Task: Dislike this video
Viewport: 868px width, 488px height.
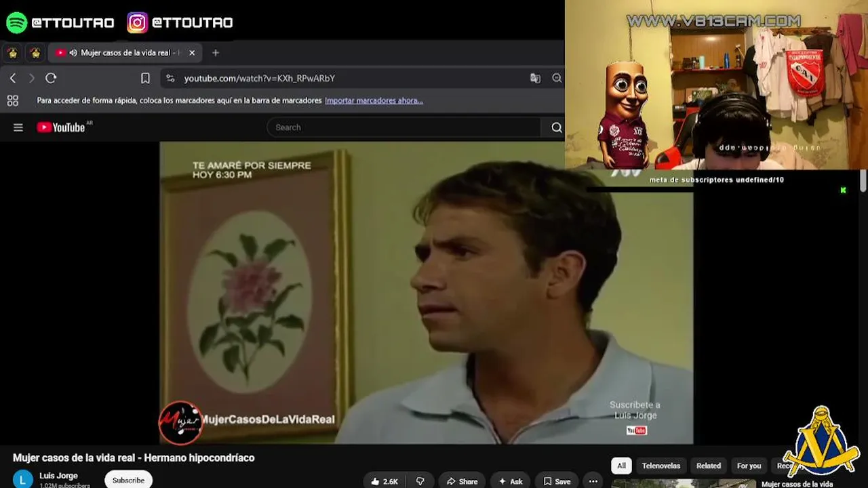Action: pyautogui.click(x=420, y=481)
